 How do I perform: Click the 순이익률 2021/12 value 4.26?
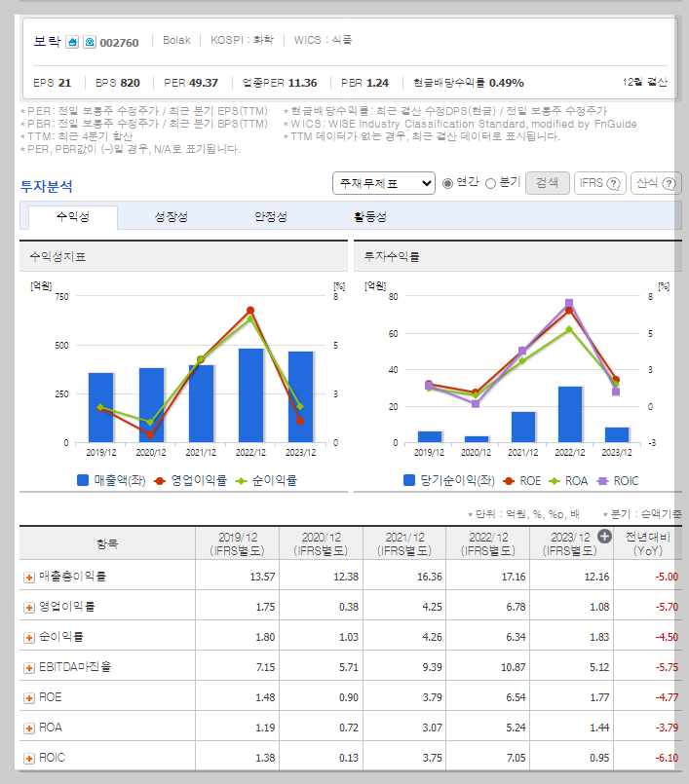point(433,637)
